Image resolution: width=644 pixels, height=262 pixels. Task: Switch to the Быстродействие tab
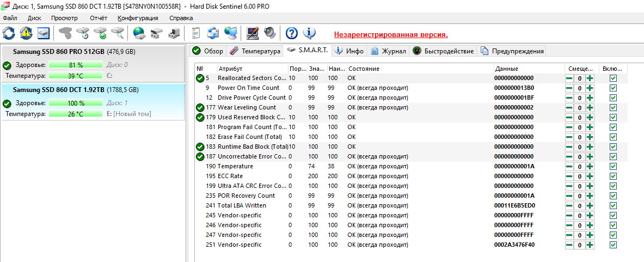point(443,51)
